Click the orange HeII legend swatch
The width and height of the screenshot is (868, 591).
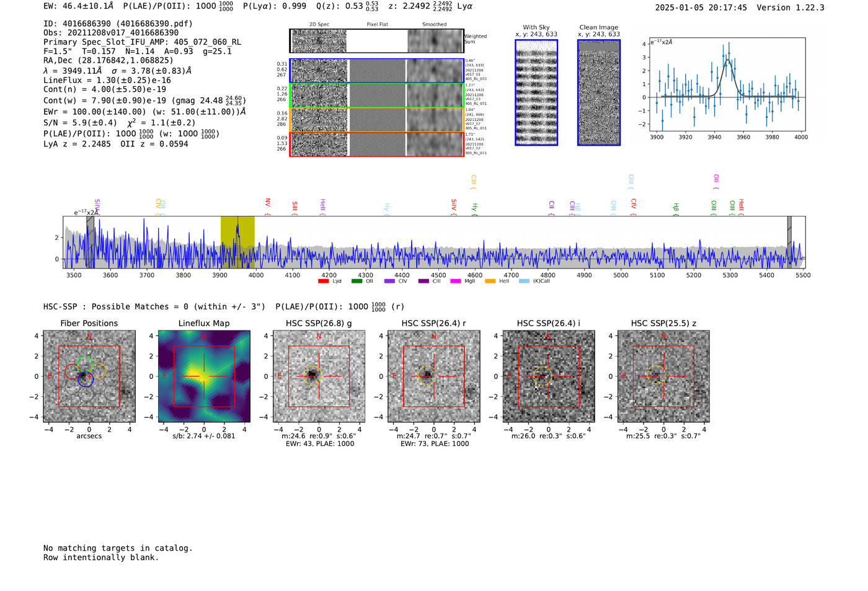490,281
